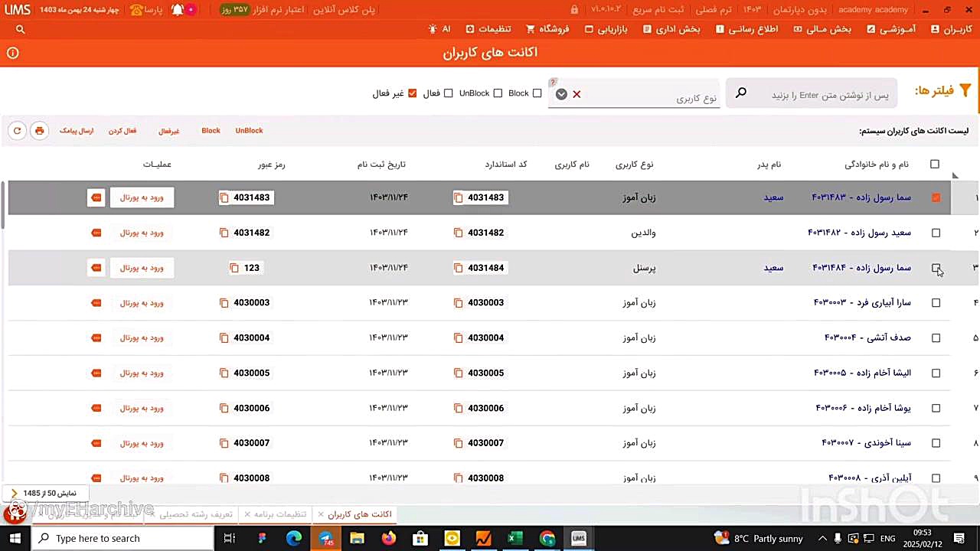
Task: Click the pagination arrow beside نمایش 50 از 1485
Action: 14,494
